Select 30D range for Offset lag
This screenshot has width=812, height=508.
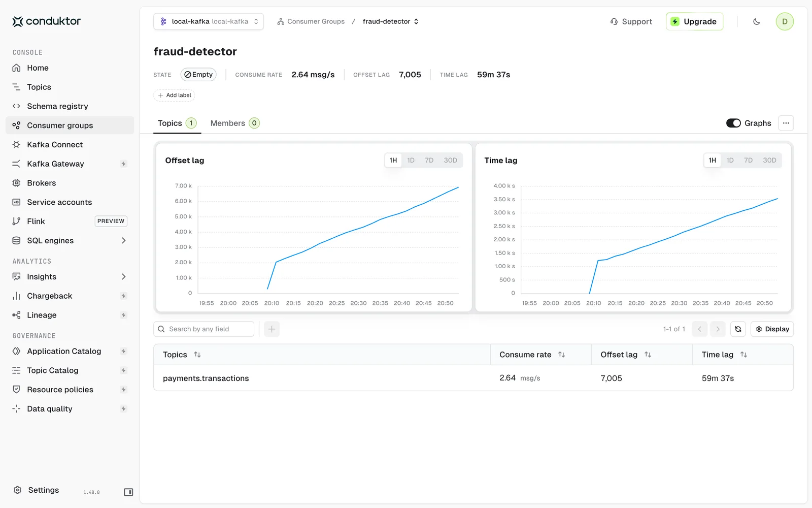pyautogui.click(x=451, y=161)
